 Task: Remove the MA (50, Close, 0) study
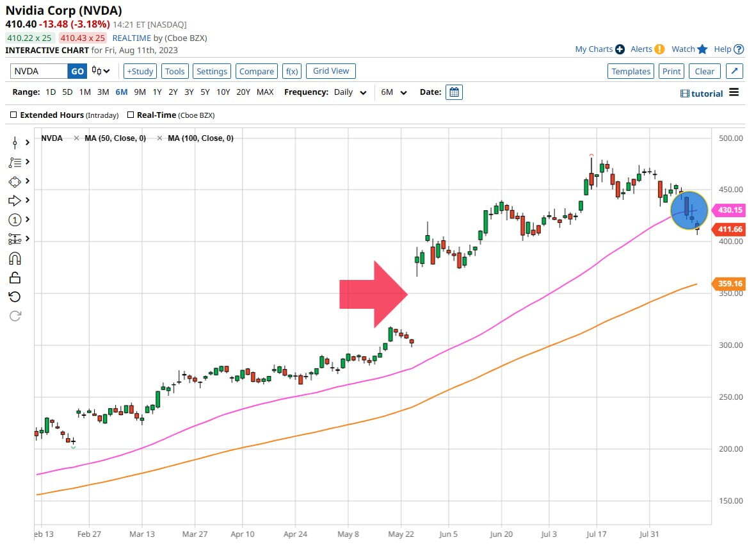(76, 138)
